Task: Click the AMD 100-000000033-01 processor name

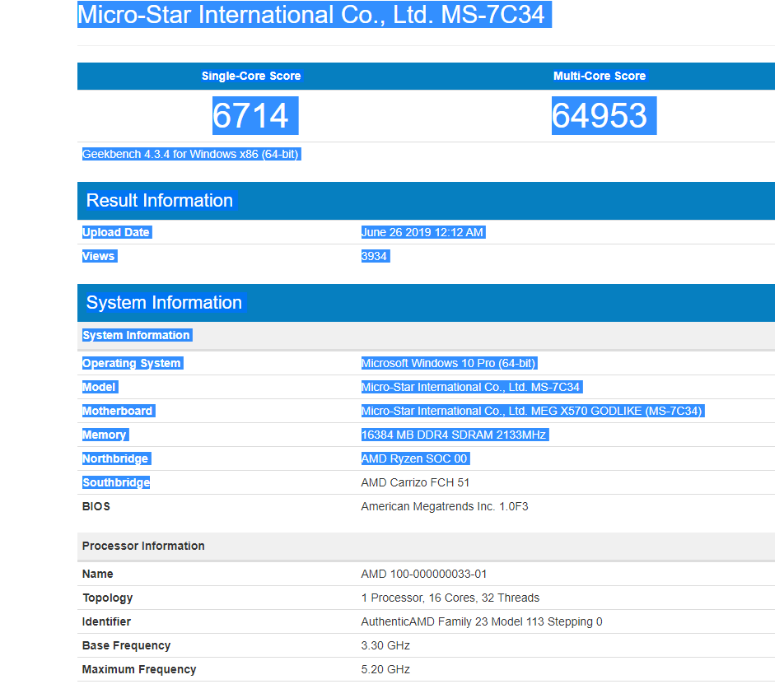Action: click(x=424, y=574)
